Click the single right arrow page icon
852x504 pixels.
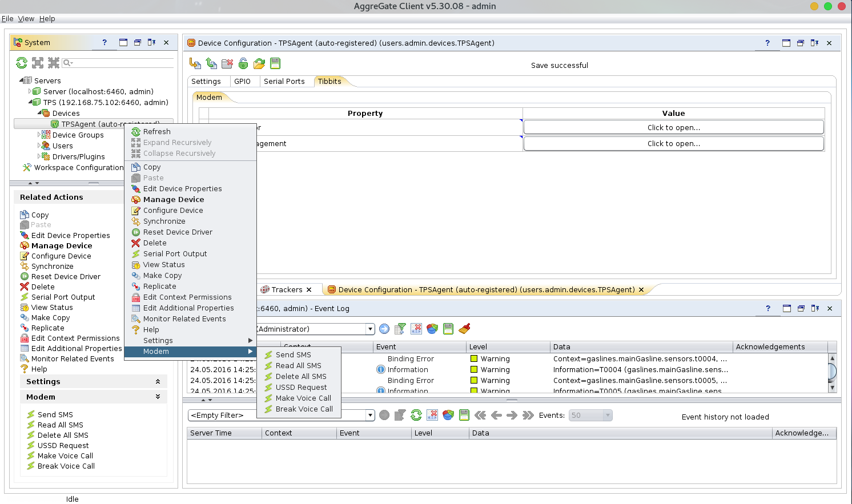click(512, 415)
